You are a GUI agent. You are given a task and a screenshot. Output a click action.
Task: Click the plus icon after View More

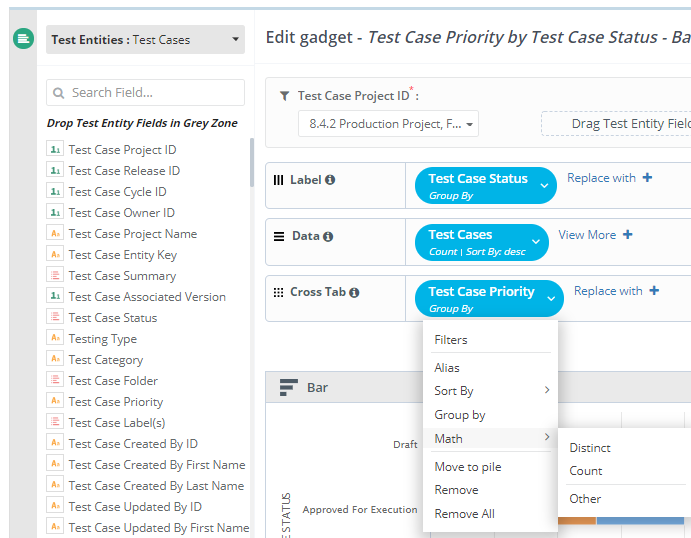(x=628, y=235)
